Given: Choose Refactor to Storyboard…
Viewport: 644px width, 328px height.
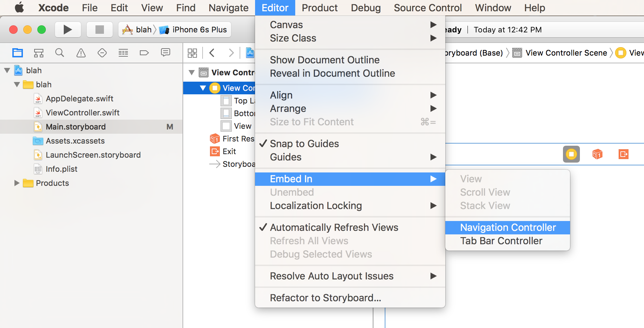Looking at the screenshot, I should coord(350,298).
